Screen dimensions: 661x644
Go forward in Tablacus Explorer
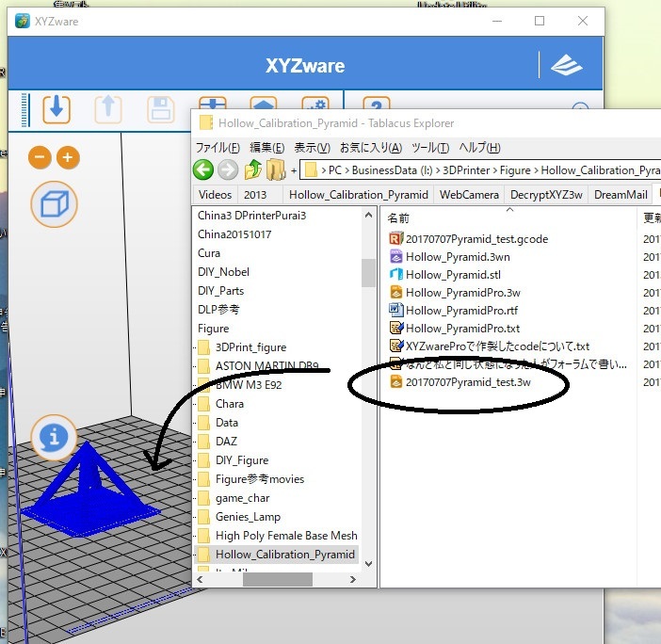228,169
